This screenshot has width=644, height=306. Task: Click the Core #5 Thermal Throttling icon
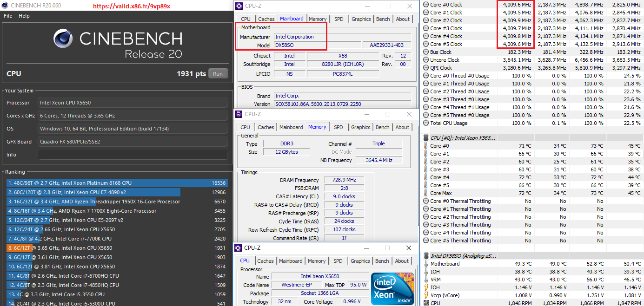tap(426, 241)
